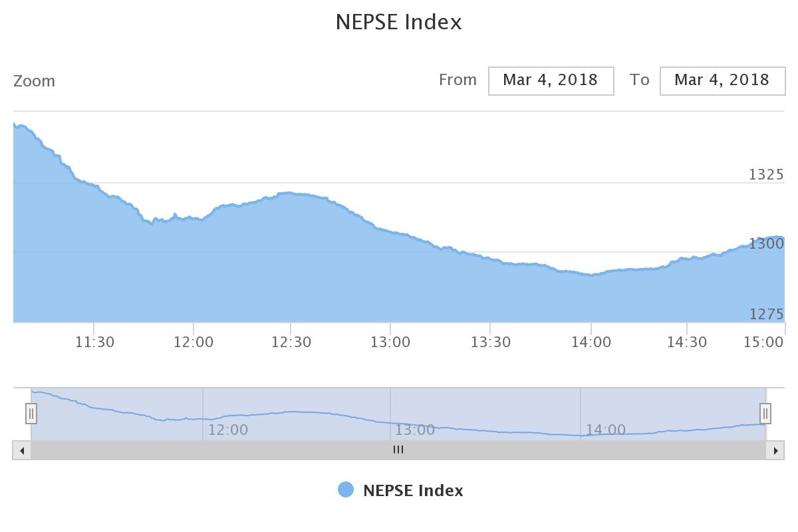This screenshot has height=532, width=798.
Task: Click the 1325 y-axis value label
Action: tap(766, 174)
